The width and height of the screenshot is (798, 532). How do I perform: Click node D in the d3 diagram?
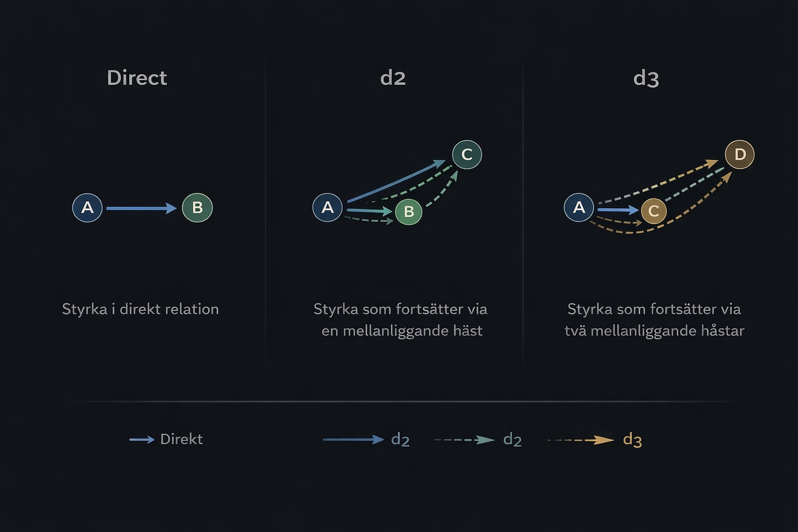click(740, 154)
